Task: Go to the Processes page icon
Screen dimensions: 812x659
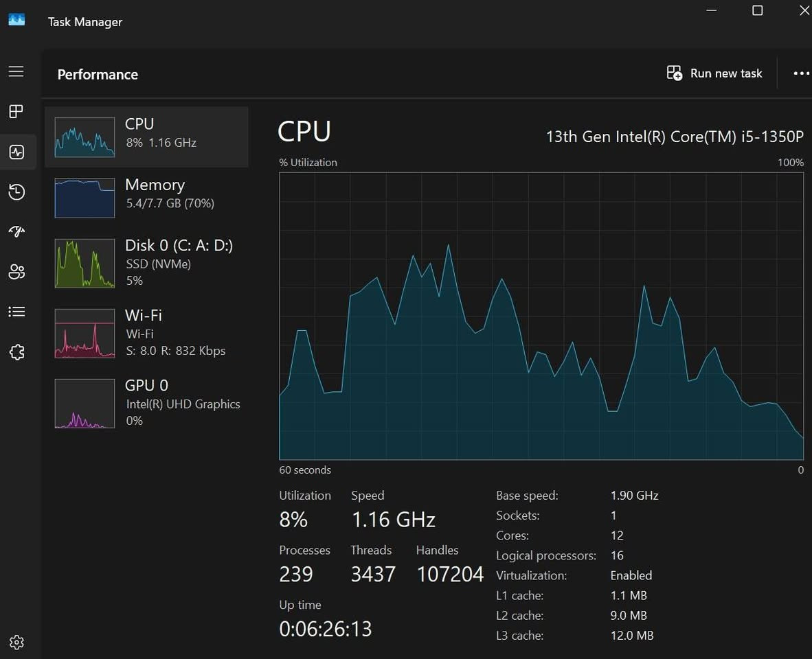Action: point(16,111)
